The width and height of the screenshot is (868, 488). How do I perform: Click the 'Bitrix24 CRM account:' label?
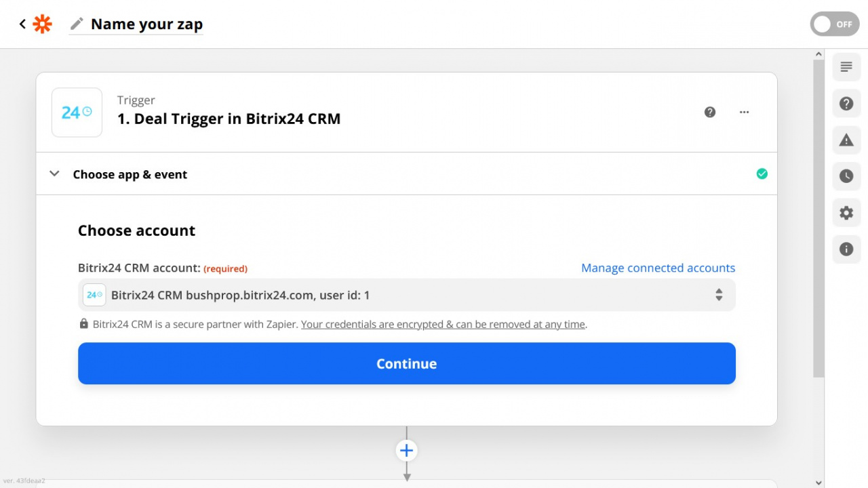(139, 268)
